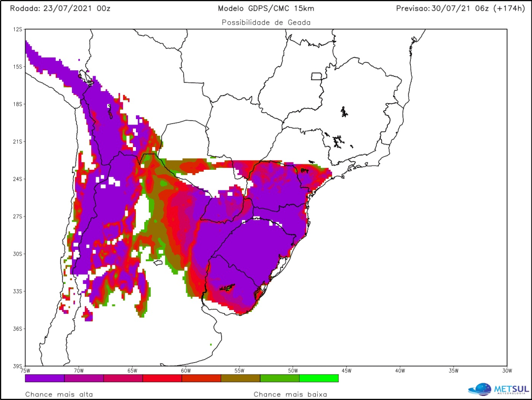This screenshot has height=400, width=532.
Task: Click the purple highest-chance legend swatch
Action: coord(45,378)
